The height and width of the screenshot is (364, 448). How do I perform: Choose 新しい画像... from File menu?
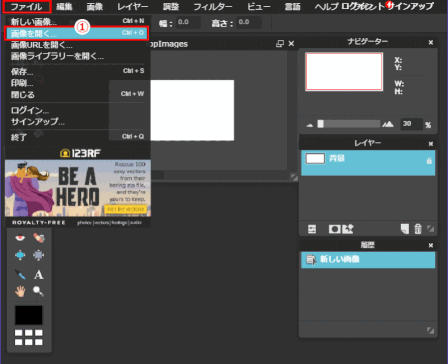point(77,22)
